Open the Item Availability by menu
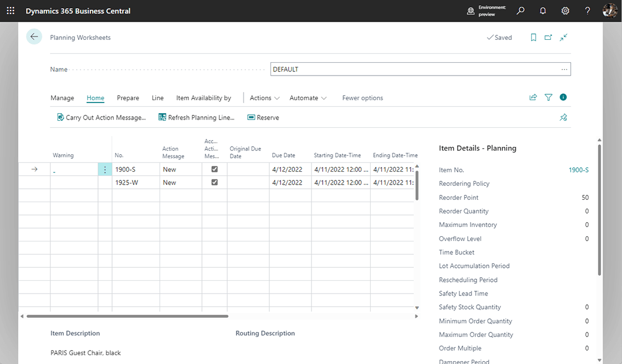The image size is (622, 364). (204, 98)
